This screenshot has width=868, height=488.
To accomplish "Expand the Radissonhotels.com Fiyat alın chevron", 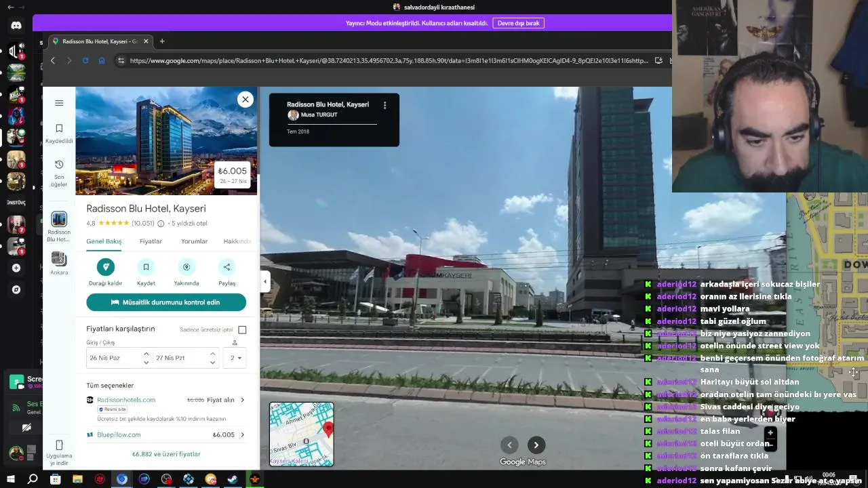I will [x=242, y=400].
